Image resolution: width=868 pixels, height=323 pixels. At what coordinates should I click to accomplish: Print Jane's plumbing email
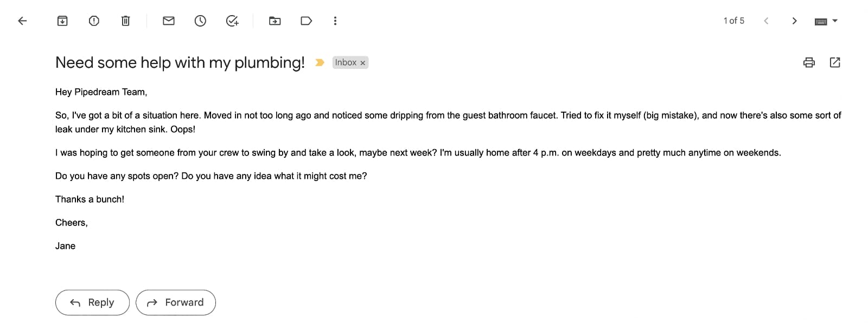tap(808, 62)
